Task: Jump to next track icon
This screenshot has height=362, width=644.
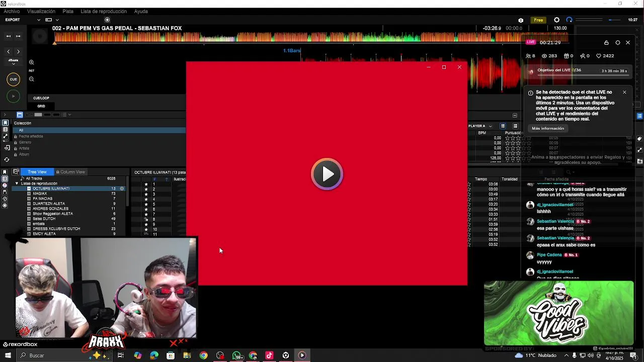Action: pos(18,36)
